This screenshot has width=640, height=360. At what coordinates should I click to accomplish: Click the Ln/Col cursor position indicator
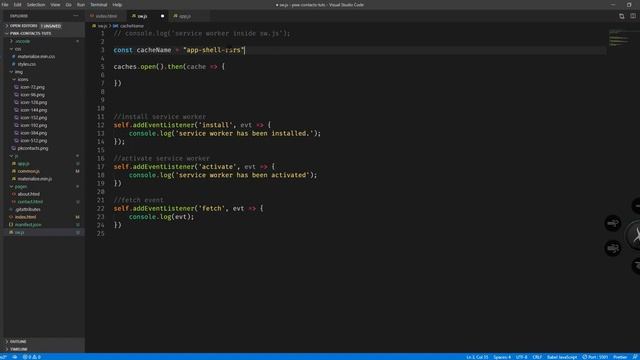(477, 357)
